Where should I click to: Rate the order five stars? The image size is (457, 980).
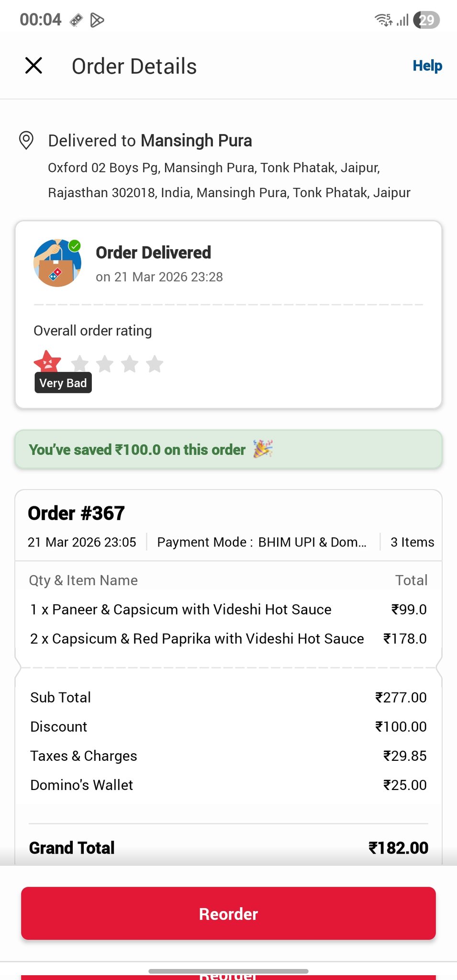[x=155, y=364]
